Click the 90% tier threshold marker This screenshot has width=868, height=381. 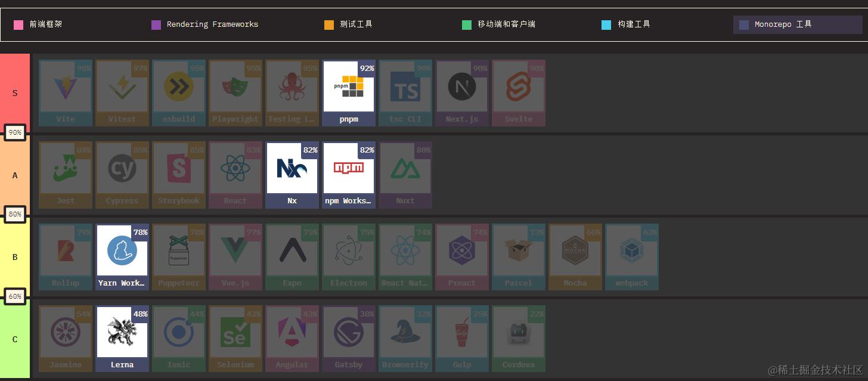point(15,133)
